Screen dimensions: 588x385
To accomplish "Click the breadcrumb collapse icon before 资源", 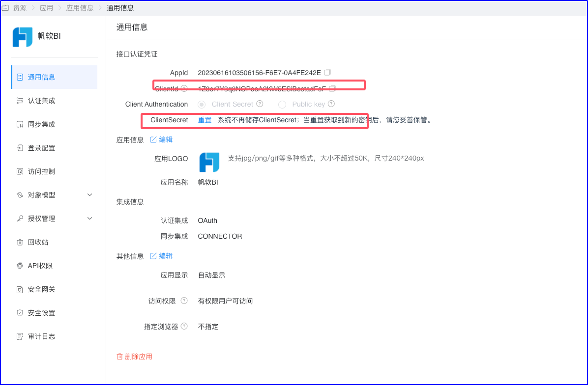I will (x=5, y=8).
